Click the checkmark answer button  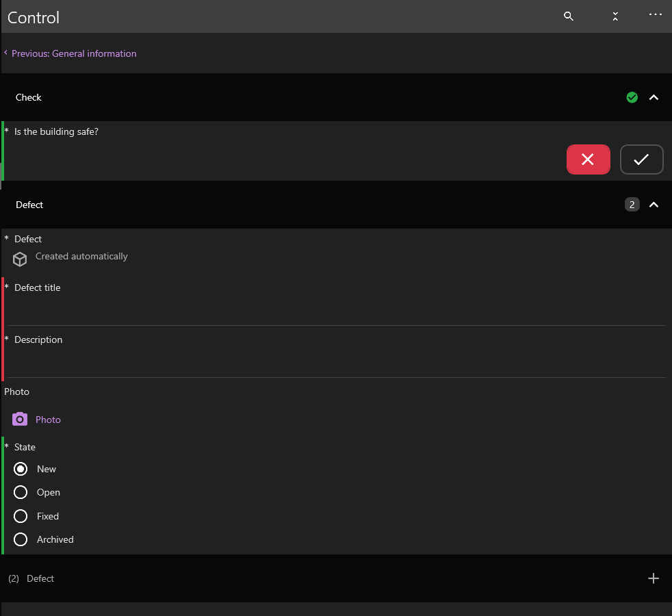pos(641,159)
